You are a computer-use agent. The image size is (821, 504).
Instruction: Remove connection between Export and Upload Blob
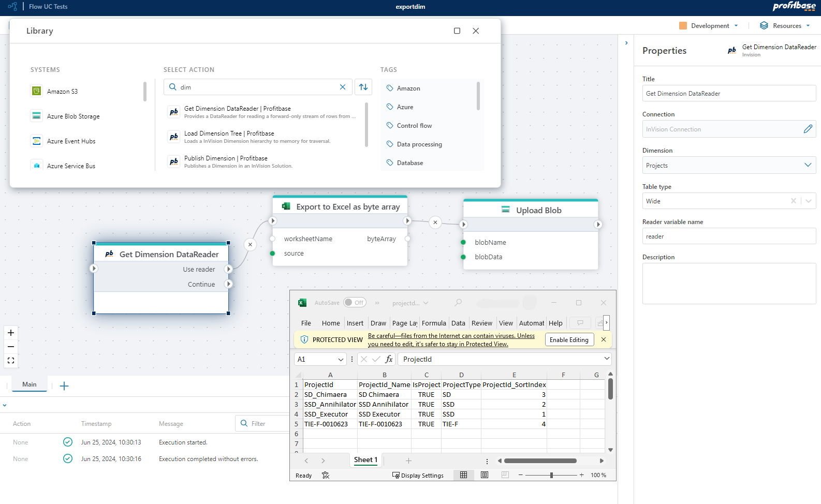(x=435, y=223)
